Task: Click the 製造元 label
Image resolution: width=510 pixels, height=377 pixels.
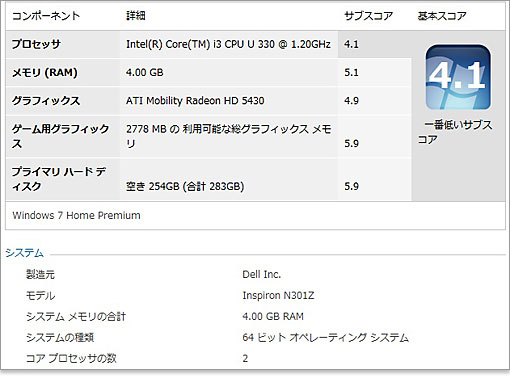Action: tap(40, 274)
